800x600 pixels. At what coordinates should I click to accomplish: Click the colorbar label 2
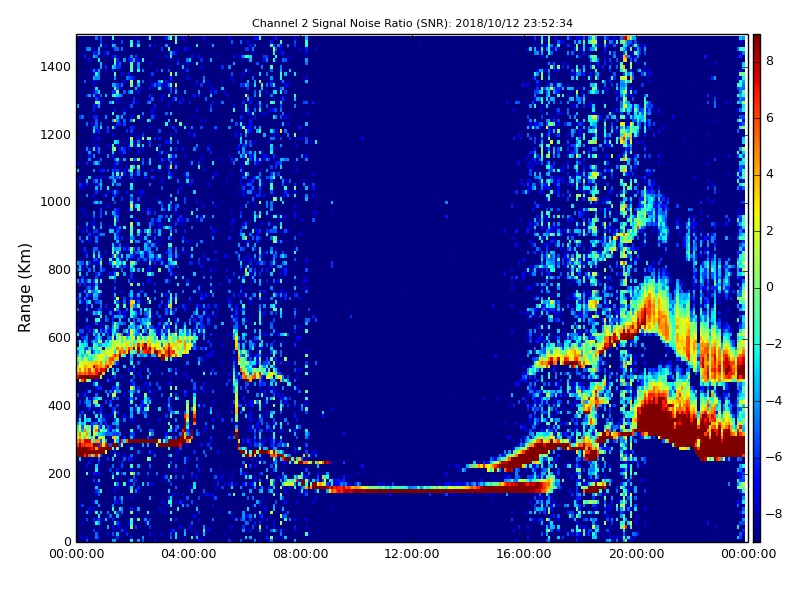click(x=770, y=231)
